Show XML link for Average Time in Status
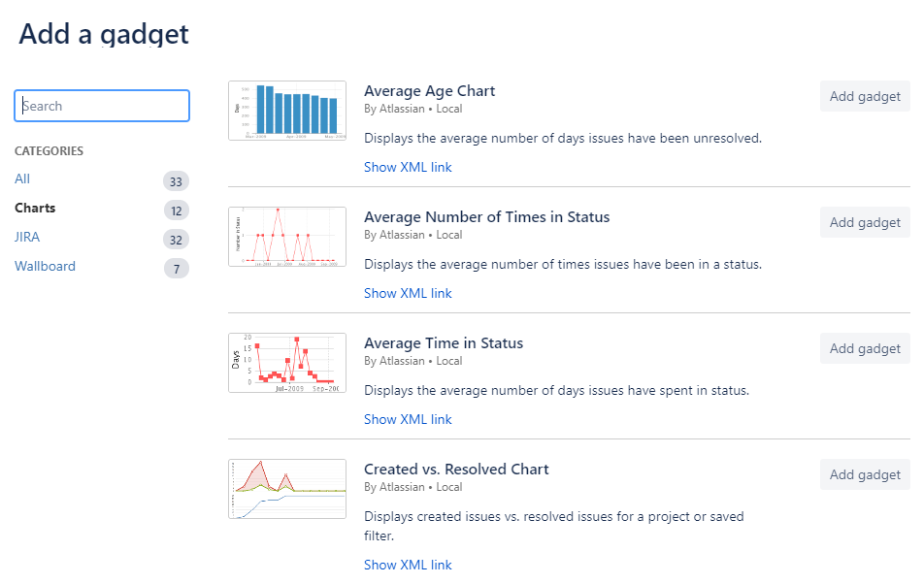924x584 pixels. [408, 419]
